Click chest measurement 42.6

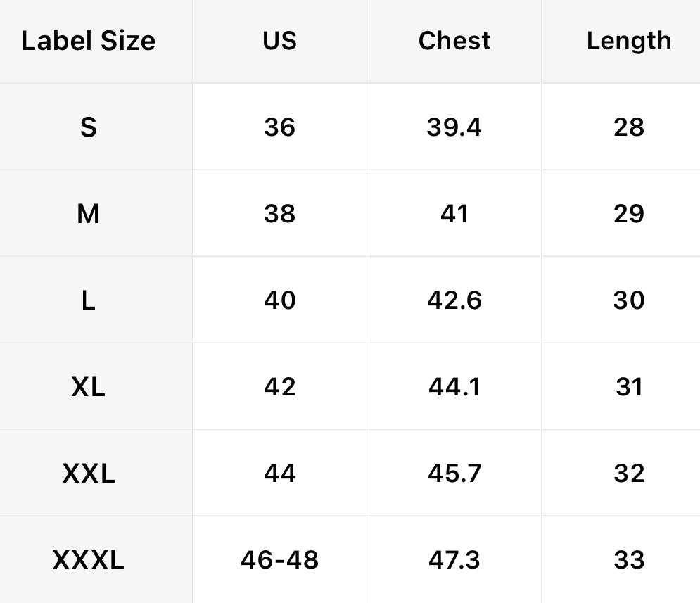[454, 300]
